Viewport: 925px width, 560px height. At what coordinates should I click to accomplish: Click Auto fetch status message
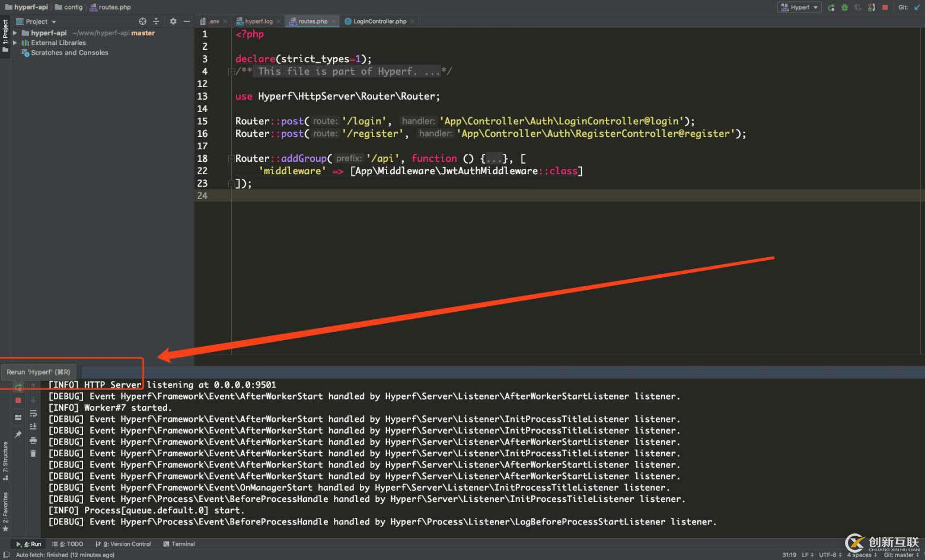(65, 555)
